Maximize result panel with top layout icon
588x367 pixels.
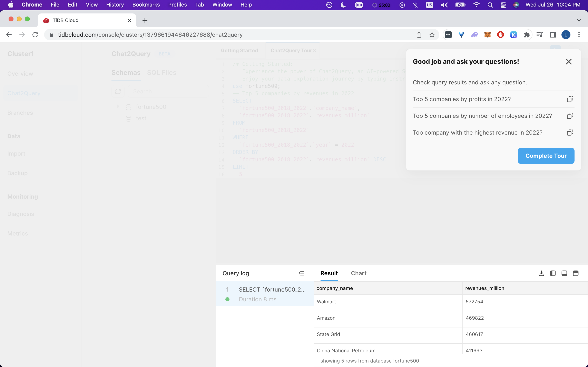point(576,273)
